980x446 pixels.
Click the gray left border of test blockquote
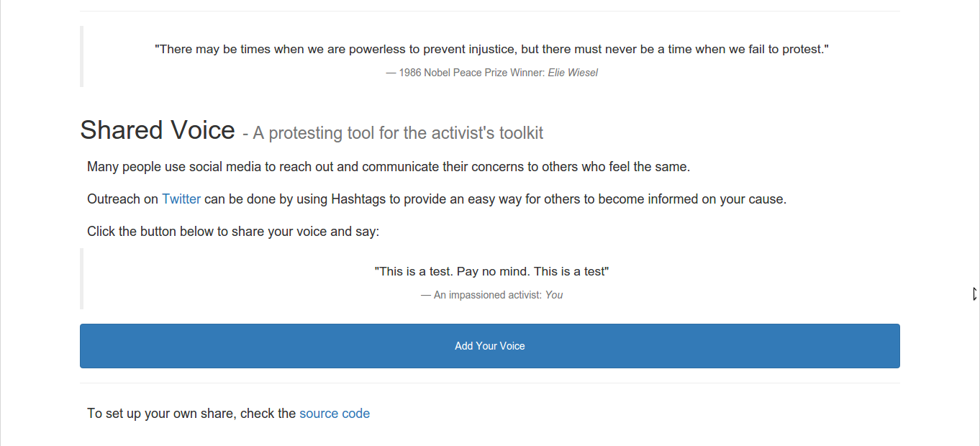click(x=81, y=278)
